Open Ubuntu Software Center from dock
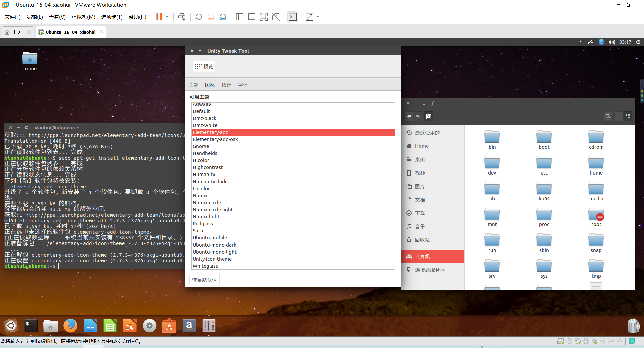Image resolution: width=644 pixels, height=348 pixels. click(x=169, y=325)
